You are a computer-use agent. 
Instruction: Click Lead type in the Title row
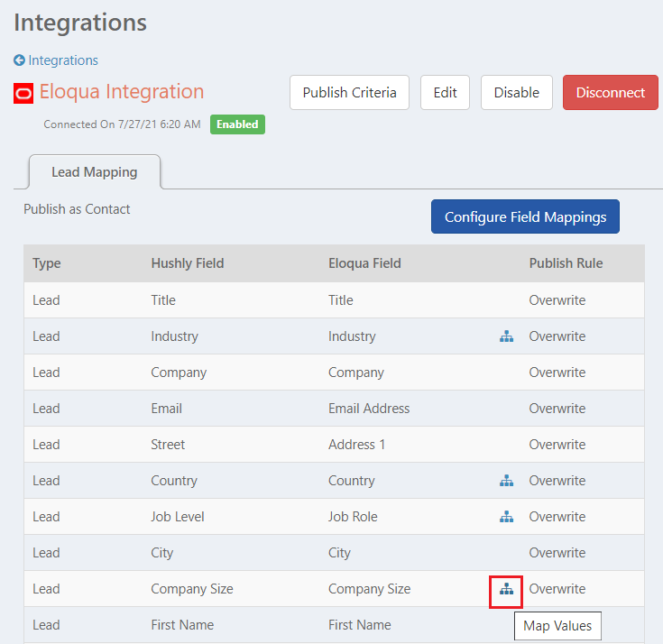(x=46, y=300)
